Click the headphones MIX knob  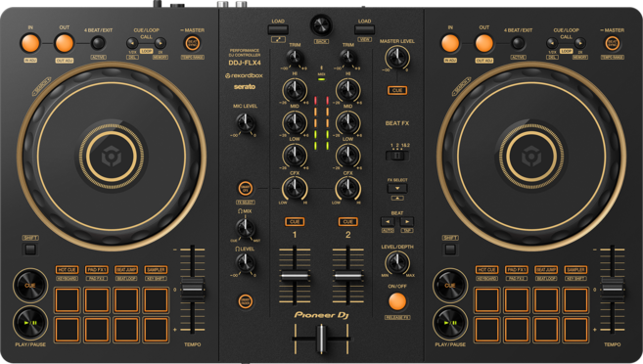(246, 227)
